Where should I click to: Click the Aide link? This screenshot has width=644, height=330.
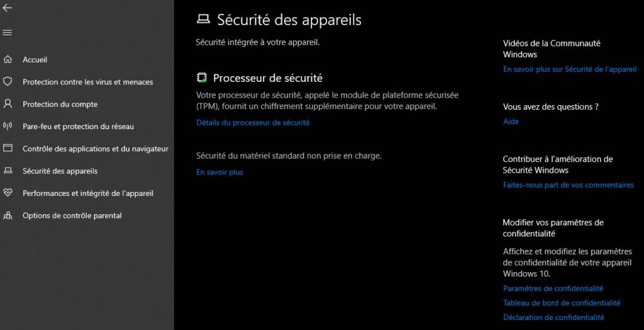[x=511, y=122]
